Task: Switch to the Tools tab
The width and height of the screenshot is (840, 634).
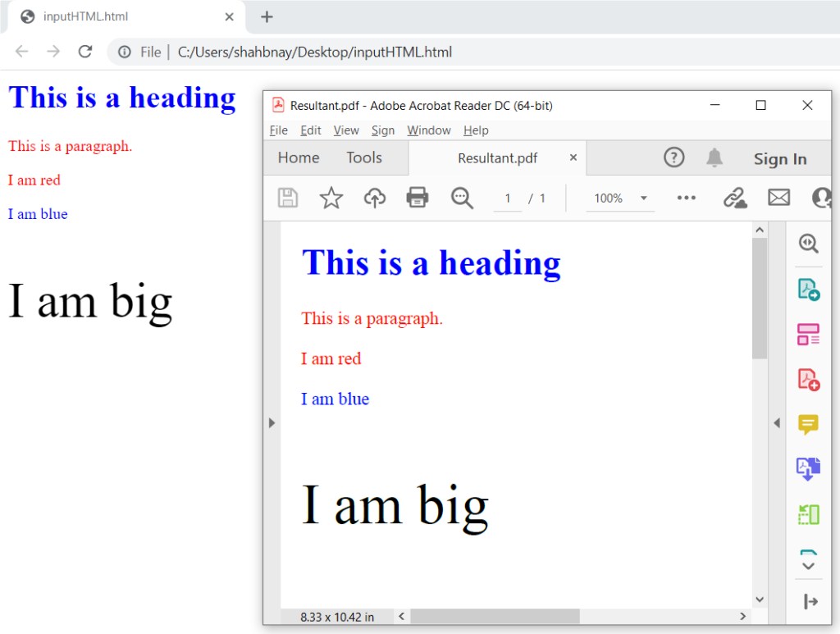Action: (364, 157)
